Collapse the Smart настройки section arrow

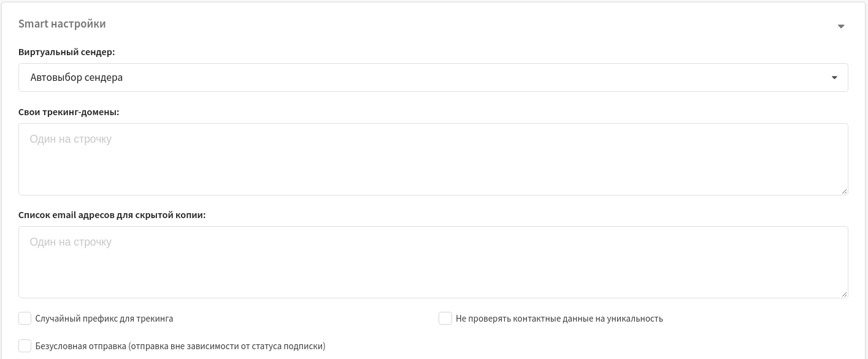tap(841, 26)
